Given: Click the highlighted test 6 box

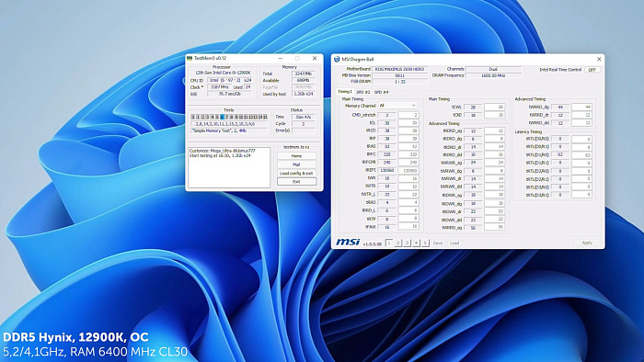Looking at the screenshot, I should point(222,117).
